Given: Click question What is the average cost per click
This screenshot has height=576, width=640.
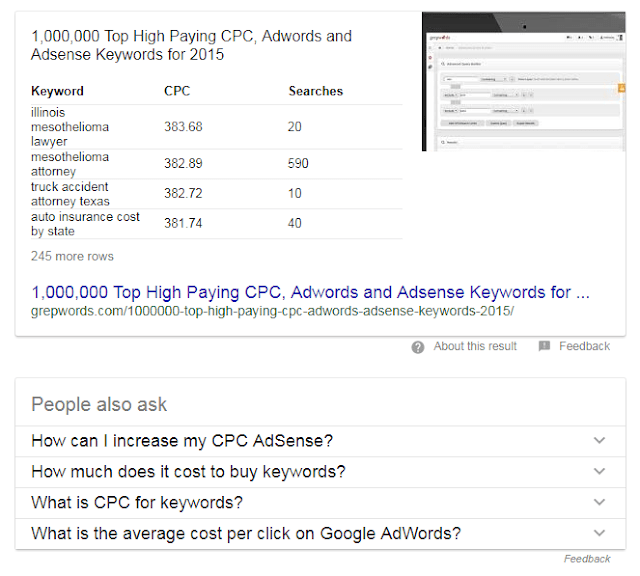Looking at the screenshot, I should click(246, 534).
